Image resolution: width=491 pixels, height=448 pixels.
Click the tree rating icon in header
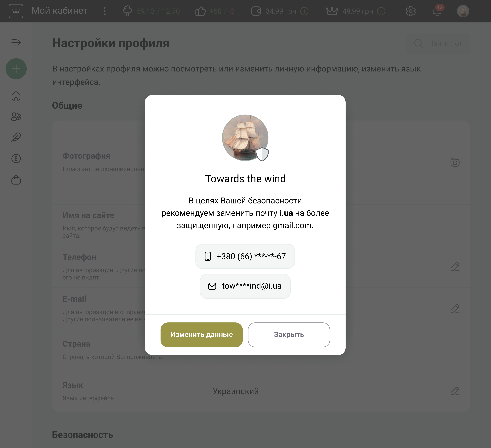click(x=127, y=11)
